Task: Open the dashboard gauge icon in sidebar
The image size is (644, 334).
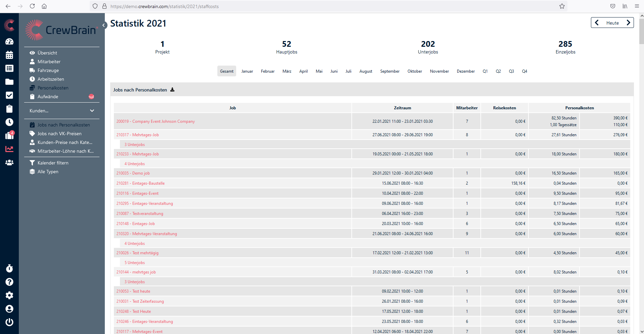Action: coord(9,41)
